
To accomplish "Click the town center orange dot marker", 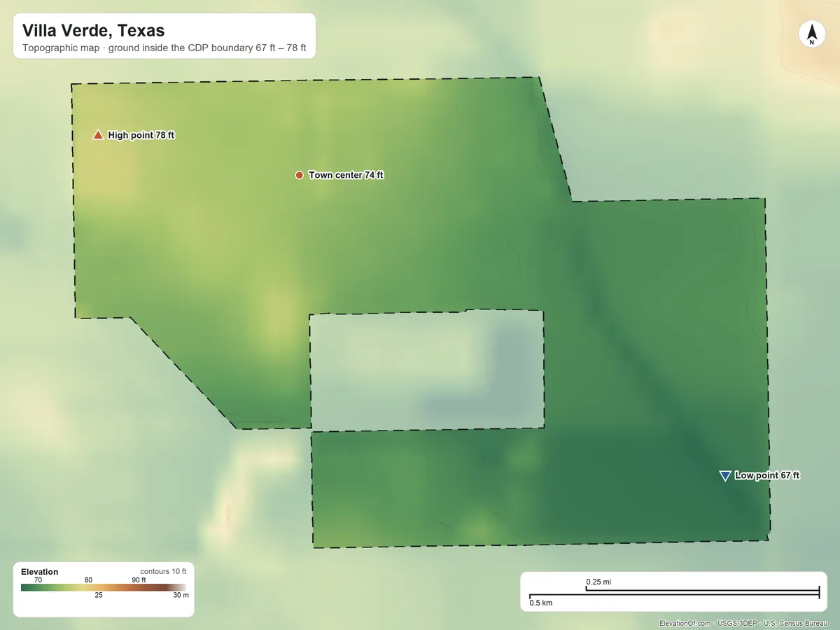I will [x=299, y=175].
